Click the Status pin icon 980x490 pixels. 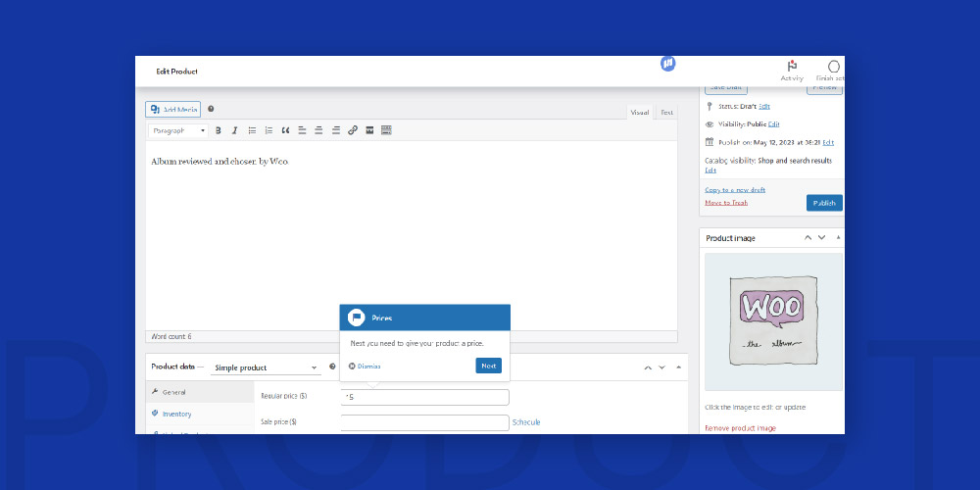pos(710,106)
